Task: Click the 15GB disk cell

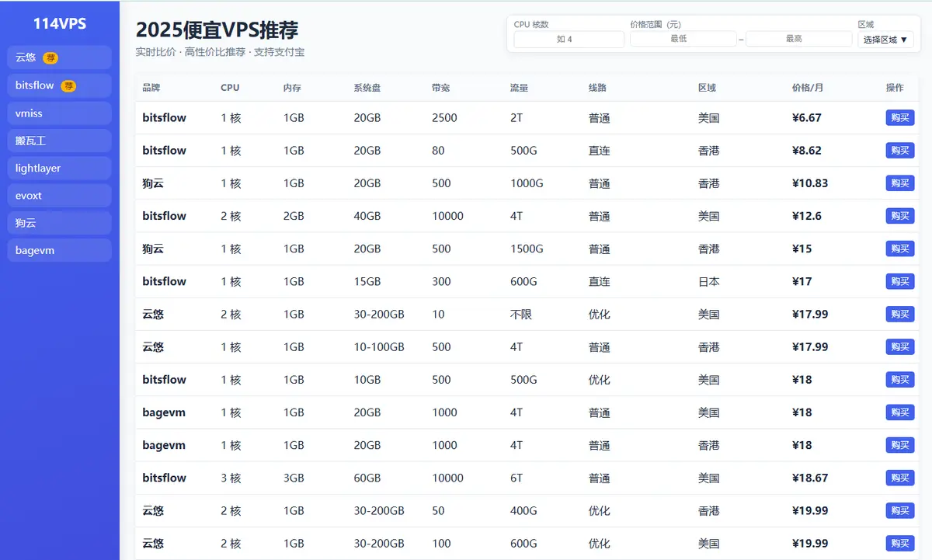Action: point(367,281)
